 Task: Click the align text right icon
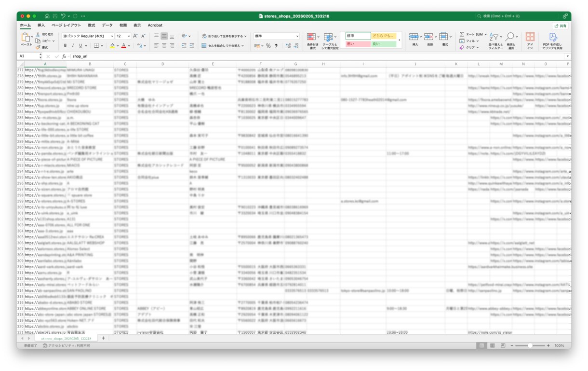click(173, 45)
